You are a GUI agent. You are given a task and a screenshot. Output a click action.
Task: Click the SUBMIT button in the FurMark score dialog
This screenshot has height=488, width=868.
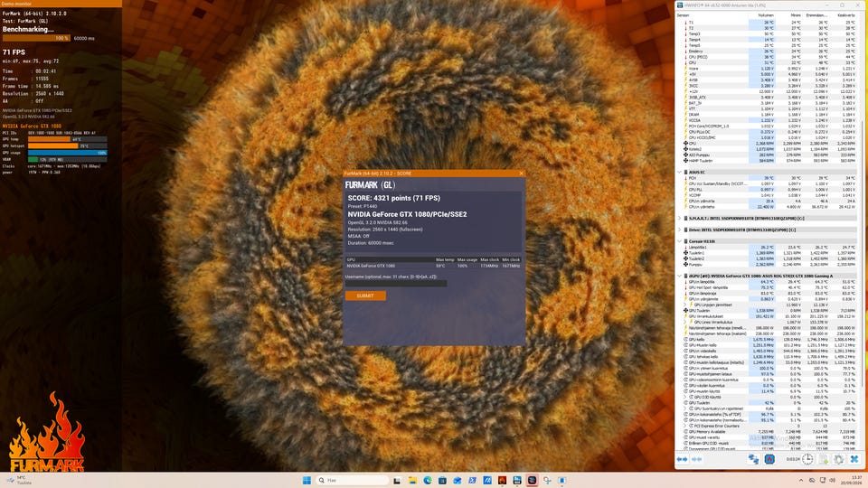(x=365, y=296)
